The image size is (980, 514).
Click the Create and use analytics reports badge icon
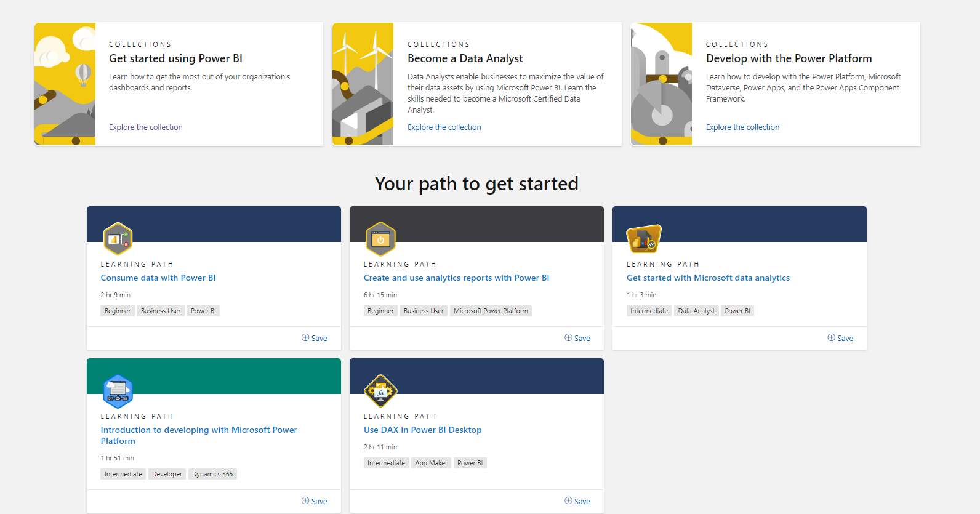[380, 239]
